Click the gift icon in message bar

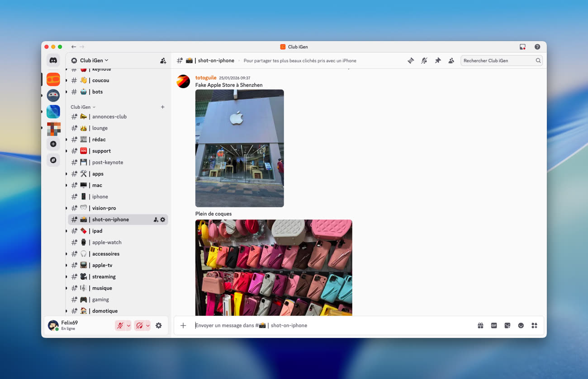coord(480,325)
